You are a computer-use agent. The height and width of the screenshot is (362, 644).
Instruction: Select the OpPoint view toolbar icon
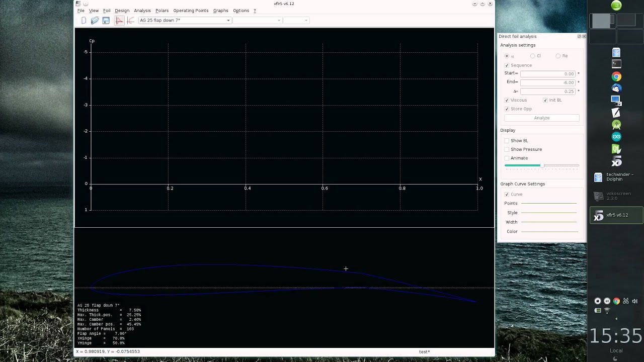point(119,21)
